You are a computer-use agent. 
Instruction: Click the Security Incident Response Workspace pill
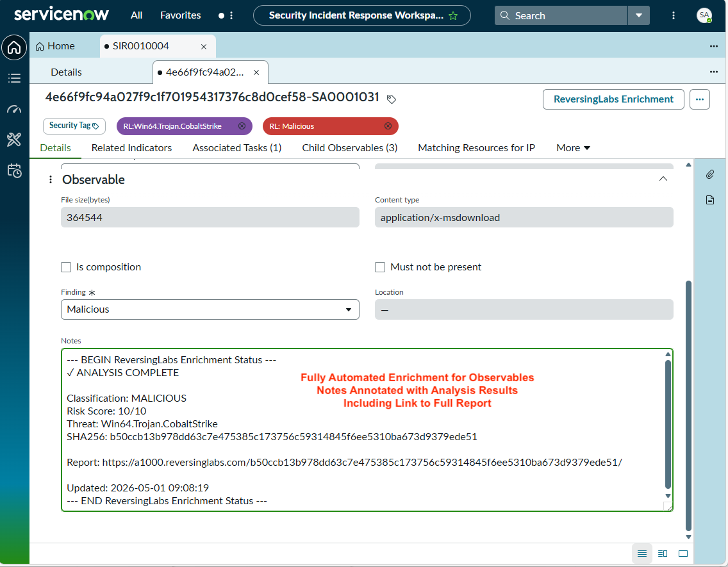[x=361, y=15]
